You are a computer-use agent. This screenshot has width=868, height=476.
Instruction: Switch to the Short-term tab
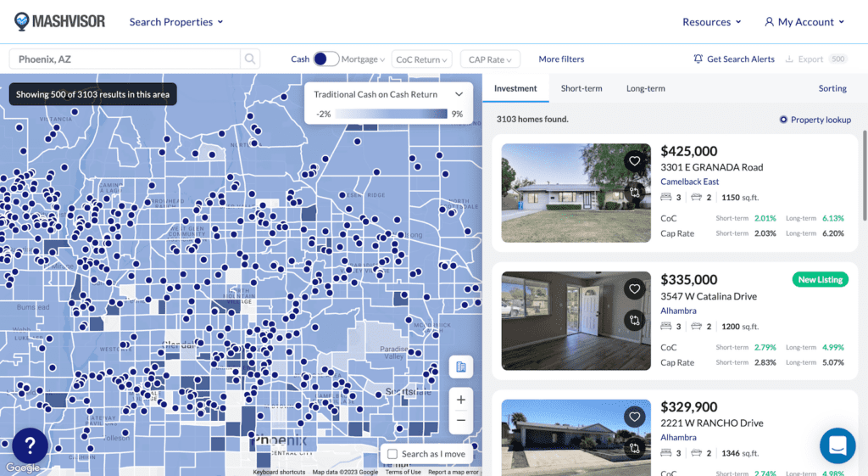click(x=581, y=88)
